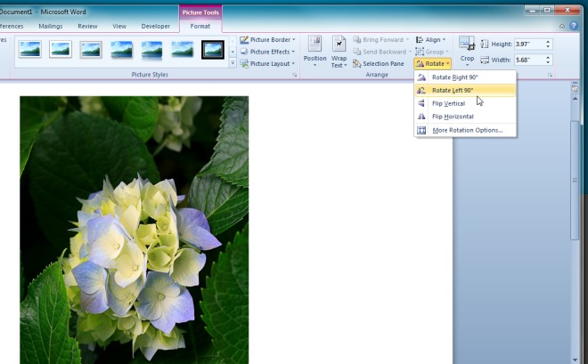Click the Send Backward button
Screen dimensions: 588x364
coord(382,52)
